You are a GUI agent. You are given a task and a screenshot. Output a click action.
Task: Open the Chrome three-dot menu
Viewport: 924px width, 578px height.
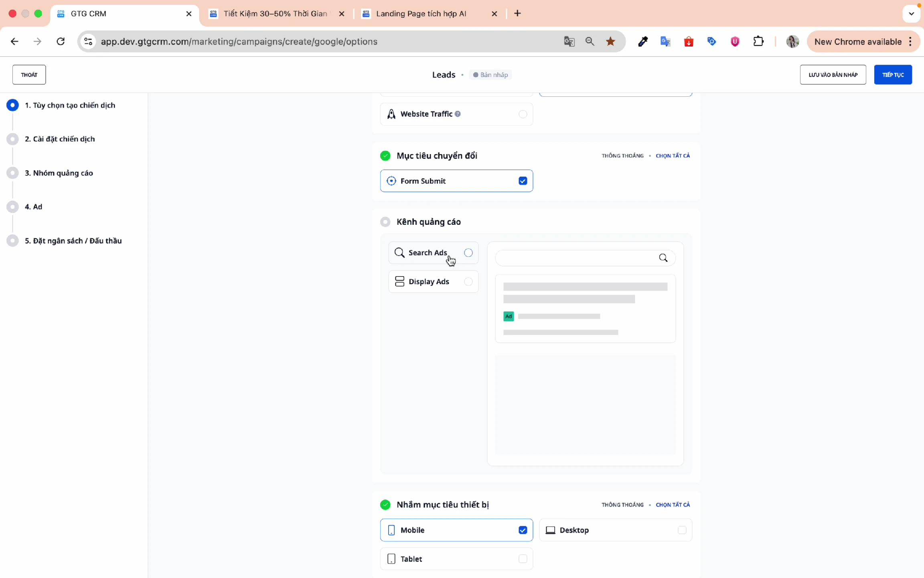pos(910,42)
